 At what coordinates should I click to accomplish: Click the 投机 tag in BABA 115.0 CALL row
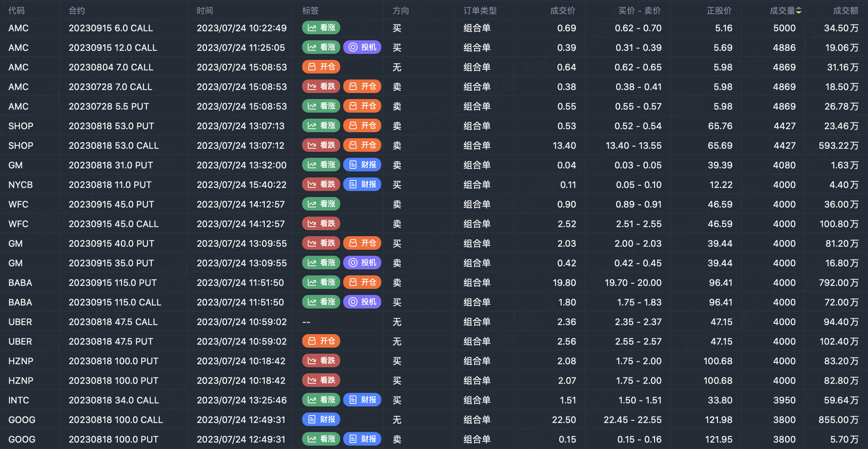tap(362, 302)
